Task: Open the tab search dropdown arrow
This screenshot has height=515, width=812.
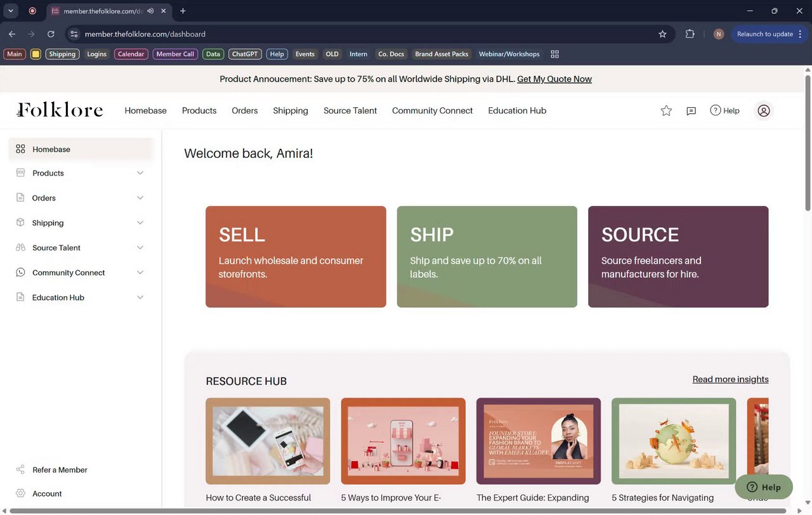Action: tap(11, 11)
